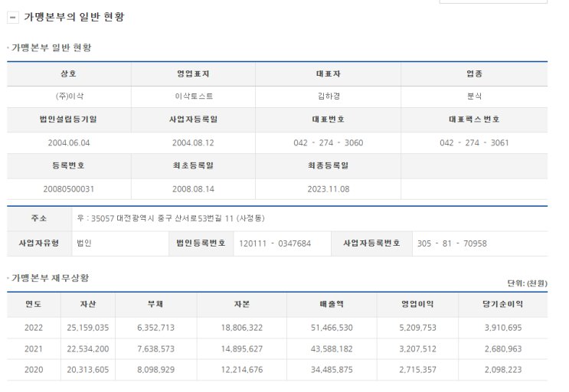
Task: Select 2021 liabilities value 7,638,573
Action: [x=156, y=349]
